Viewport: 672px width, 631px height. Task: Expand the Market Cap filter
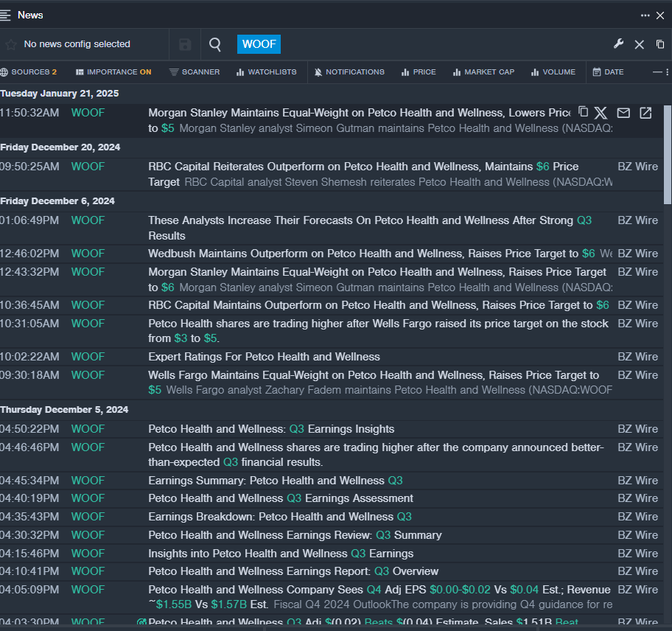[483, 72]
